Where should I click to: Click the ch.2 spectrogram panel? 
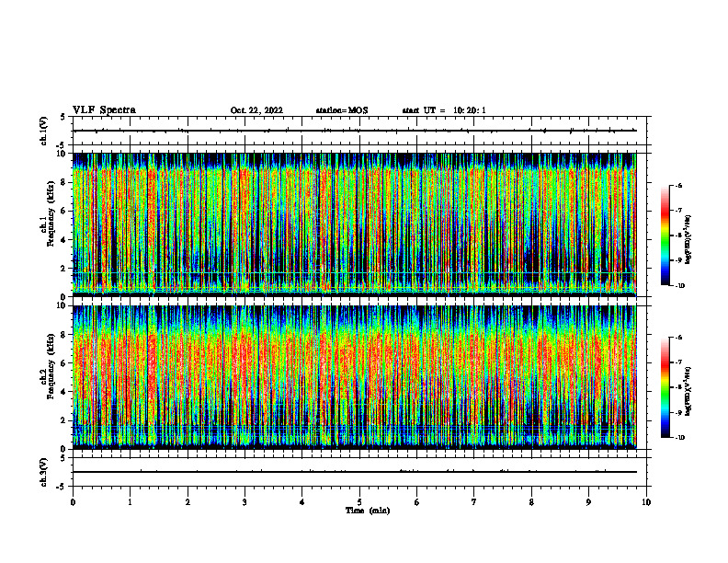coord(354,377)
